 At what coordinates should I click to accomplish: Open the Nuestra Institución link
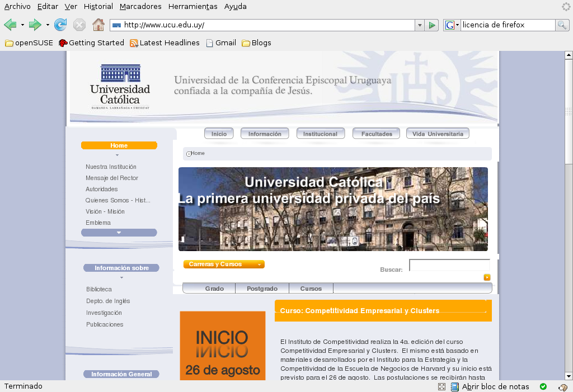111,167
